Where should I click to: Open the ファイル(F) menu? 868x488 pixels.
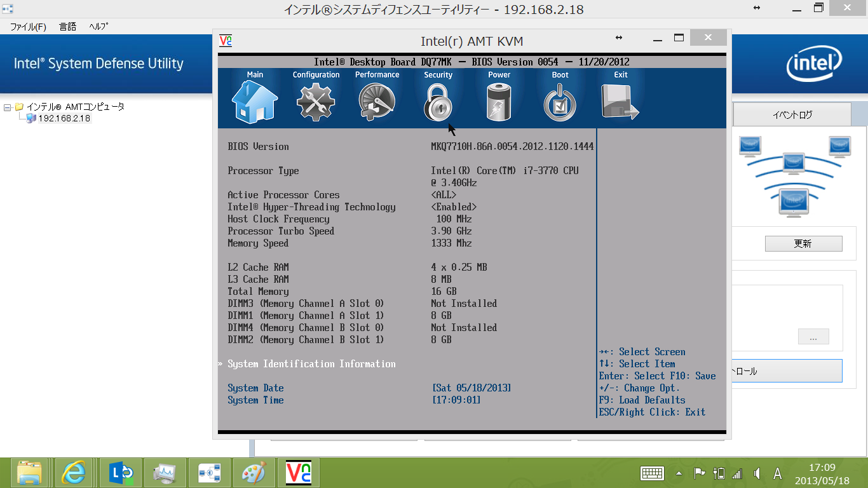[x=29, y=27]
